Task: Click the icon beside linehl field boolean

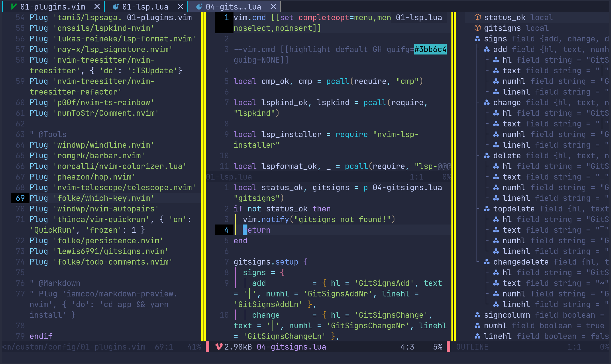Action: (x=477, y=336)
